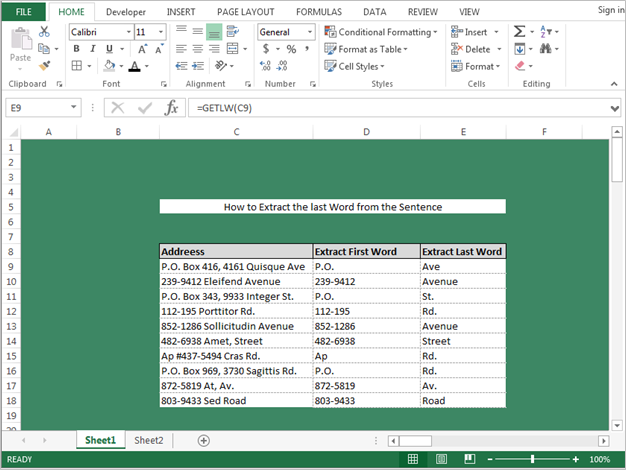Click the Paste clipboard icon
Image resolution: width=626 pixels, height=470 pixels.
pyautogui.click(x=20, y=39)
